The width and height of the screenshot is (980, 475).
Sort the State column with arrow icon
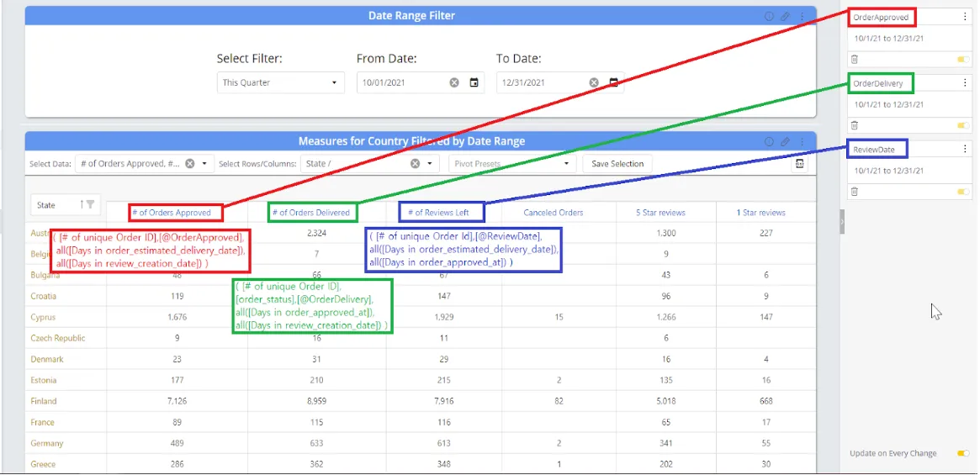pyautogui.click(x=82, y=204)
